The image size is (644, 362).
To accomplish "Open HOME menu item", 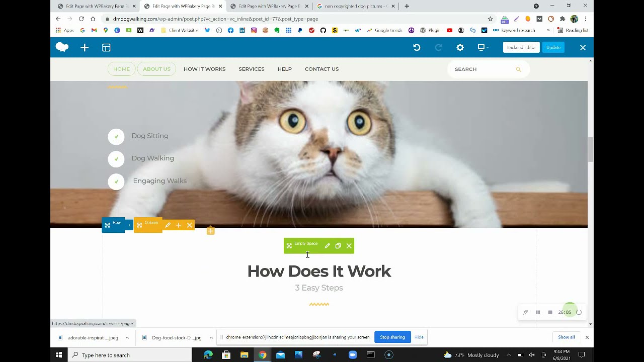I will pyautogui.click(x=121, y=69).
